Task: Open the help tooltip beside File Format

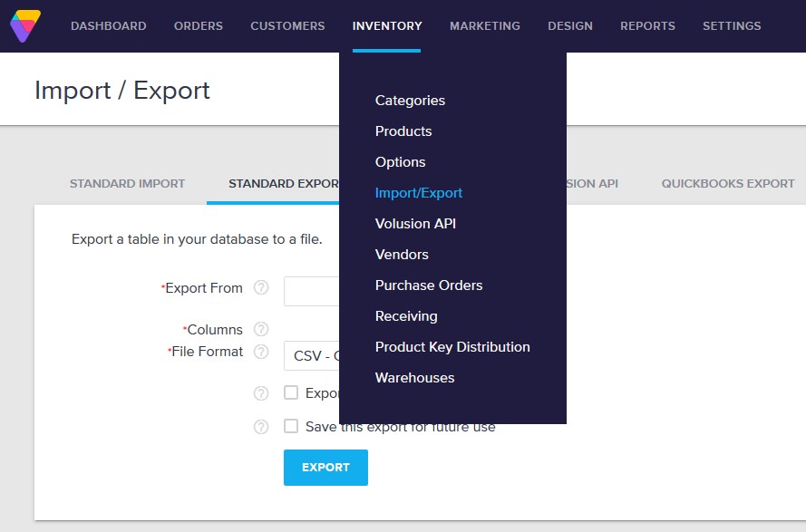Action: [x=261, y=353]
